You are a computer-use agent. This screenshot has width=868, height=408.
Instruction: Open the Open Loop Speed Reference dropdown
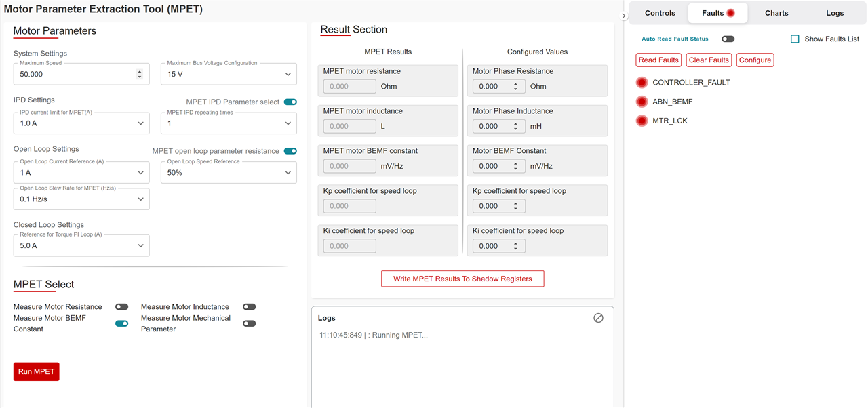click(229, 173)
